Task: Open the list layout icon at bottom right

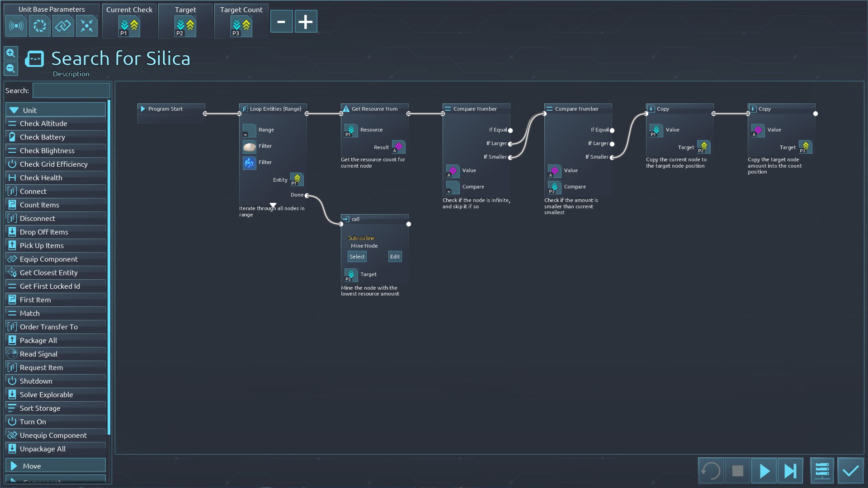Action: (x=822, y=471)
